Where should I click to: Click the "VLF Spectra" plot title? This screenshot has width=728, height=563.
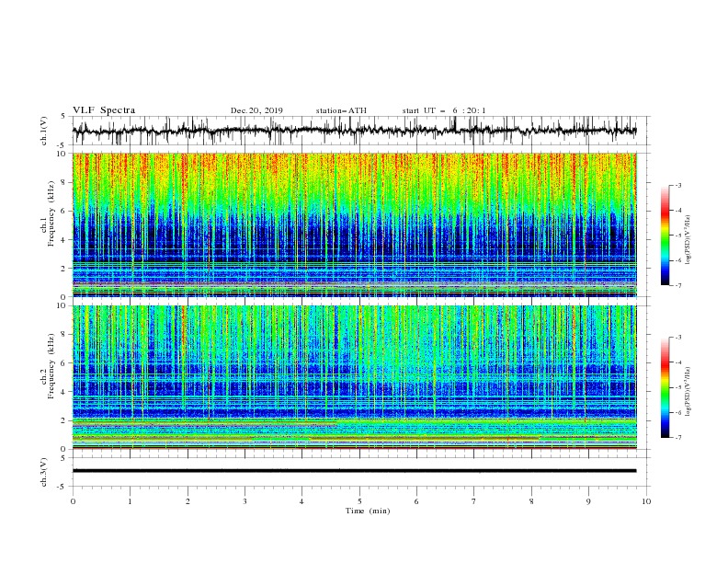(104, 110)
